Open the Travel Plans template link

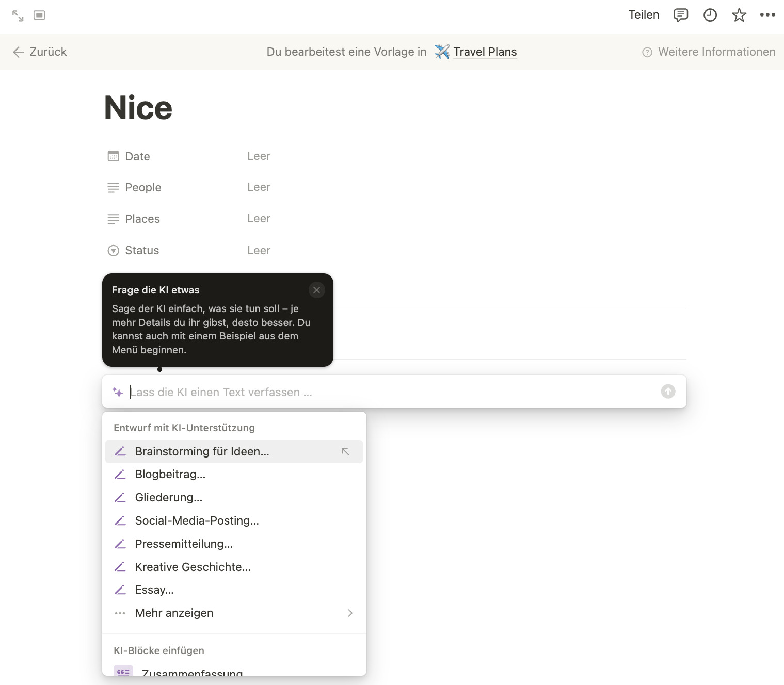[485, 52]
